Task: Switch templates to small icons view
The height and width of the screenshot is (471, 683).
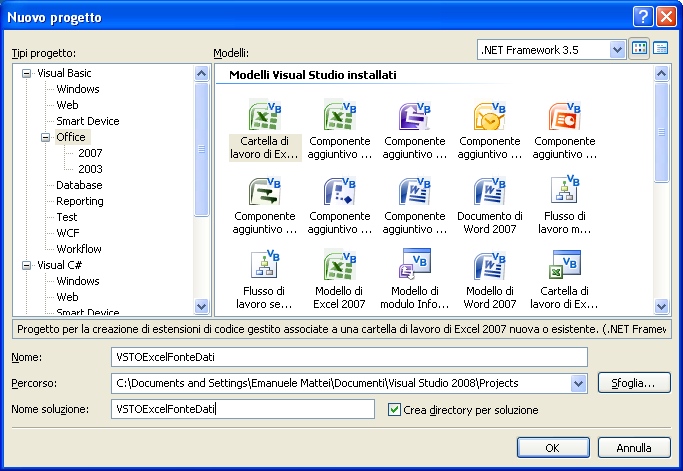Action: tap(660, 48)
